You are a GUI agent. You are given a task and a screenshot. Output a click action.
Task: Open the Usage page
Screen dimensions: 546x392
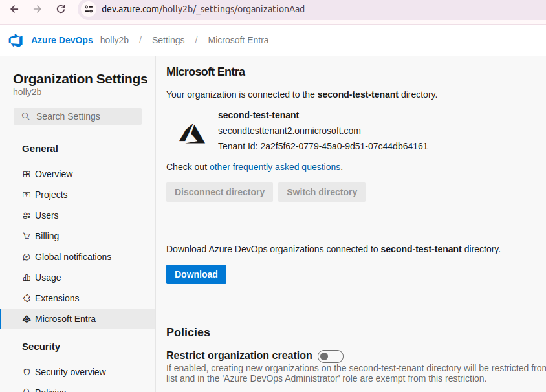click(x=78, y=278)
